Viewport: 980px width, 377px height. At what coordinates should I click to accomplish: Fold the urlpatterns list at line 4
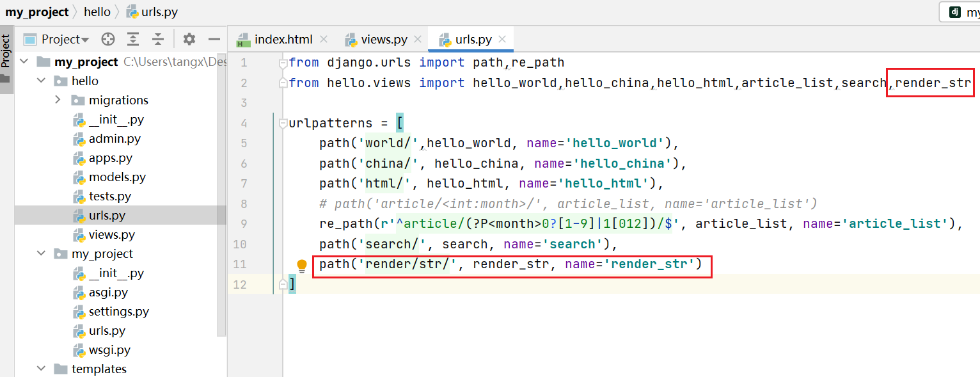click(x=283, y=124)
